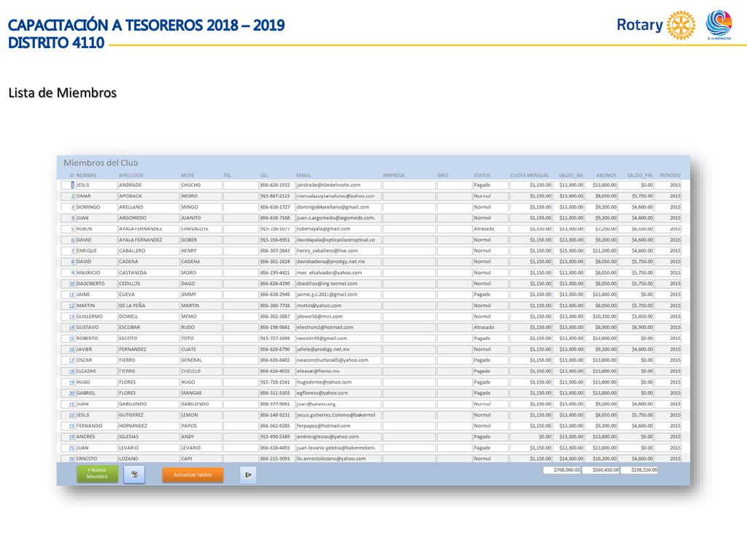Select nickname 'LEMON'
Viewport: 747px width, 560px height.
point(201,415)
